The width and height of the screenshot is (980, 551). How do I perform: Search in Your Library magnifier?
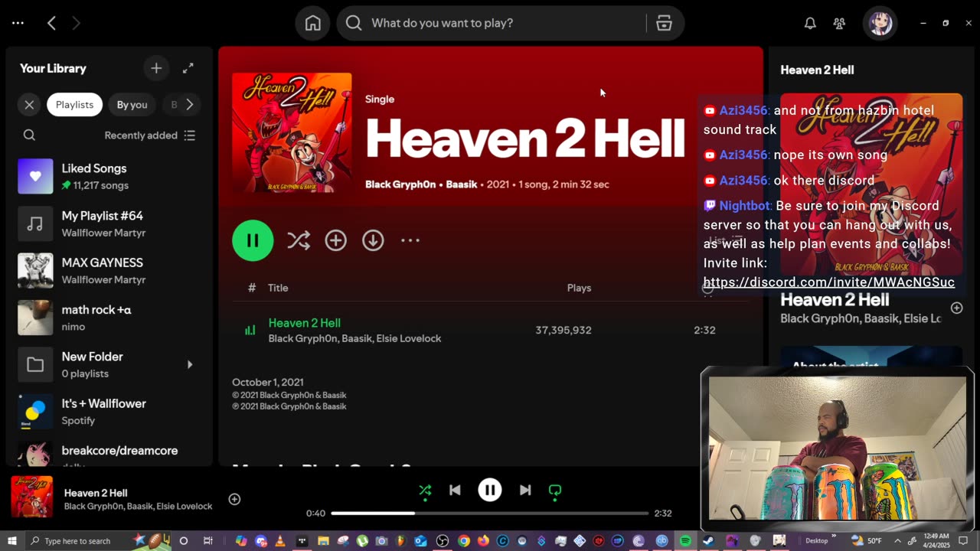[x=29, y=135]
